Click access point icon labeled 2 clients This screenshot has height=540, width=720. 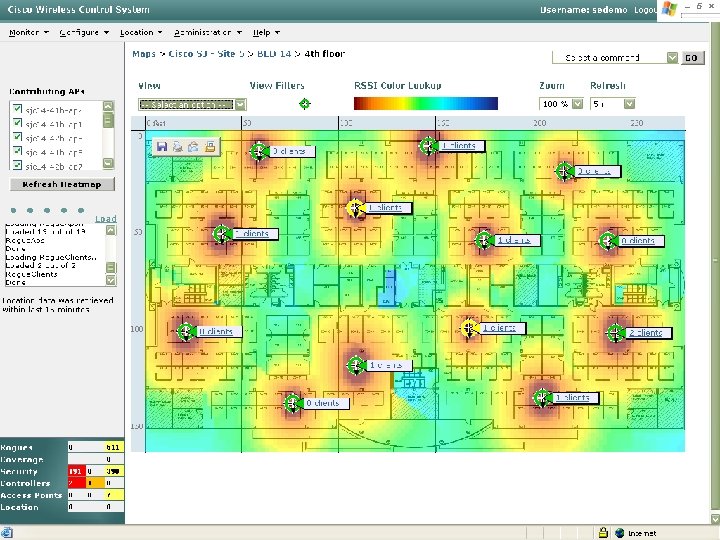(x=613, y=333)
